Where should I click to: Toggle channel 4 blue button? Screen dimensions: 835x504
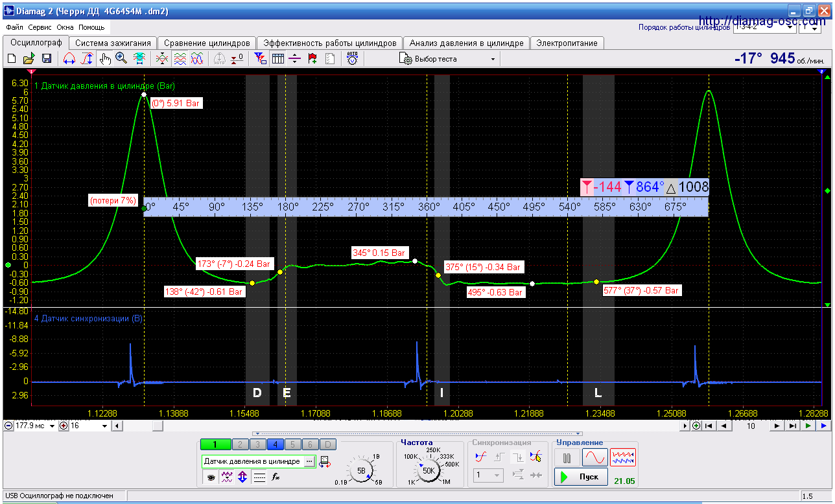(276, 444)
